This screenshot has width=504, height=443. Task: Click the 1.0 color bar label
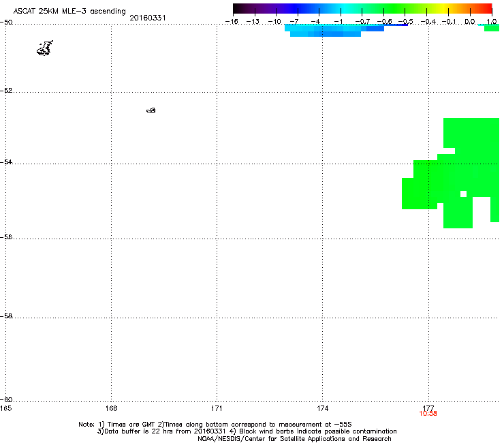(x=492, y=22)
